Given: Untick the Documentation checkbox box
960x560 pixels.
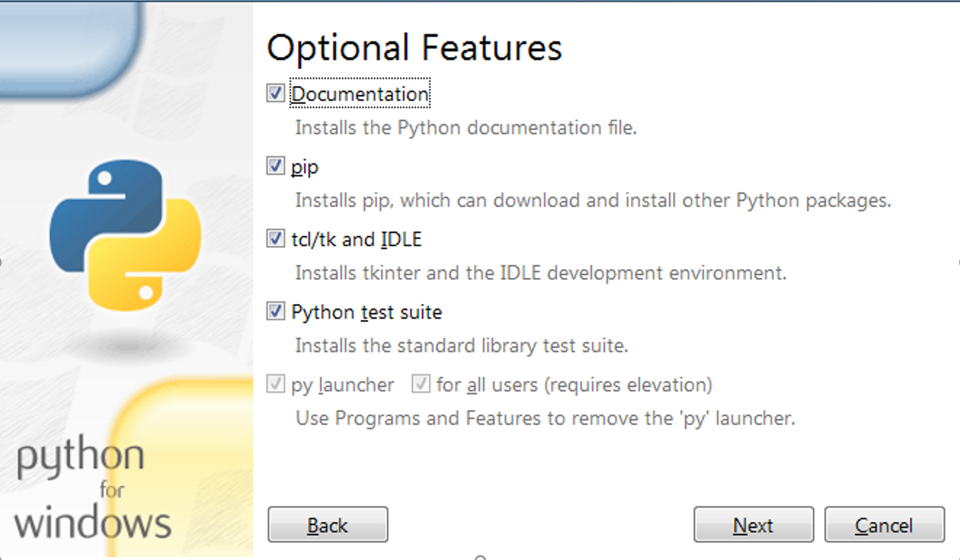Looking at the screenshot, I should point(276,93).
